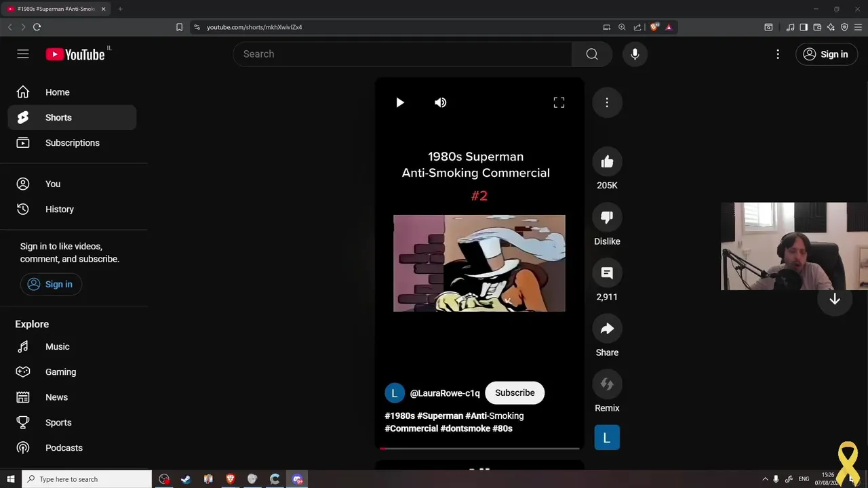Screen dimensions: 868x488
Task: Share this Short
Action: tap(607, 329)
